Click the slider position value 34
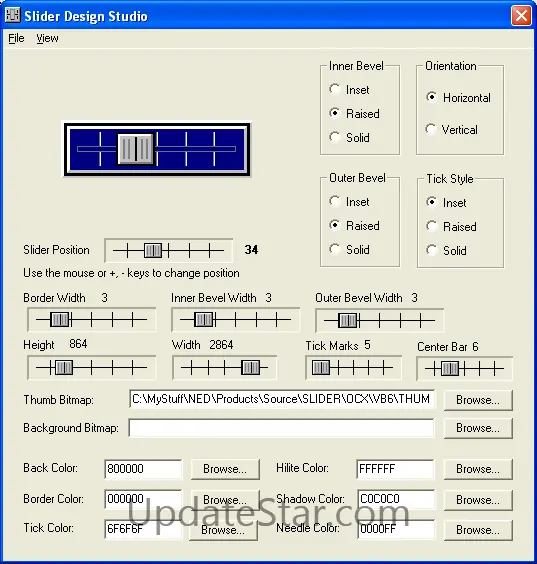Screen dimensions: 537x564 tap(251, 250)
